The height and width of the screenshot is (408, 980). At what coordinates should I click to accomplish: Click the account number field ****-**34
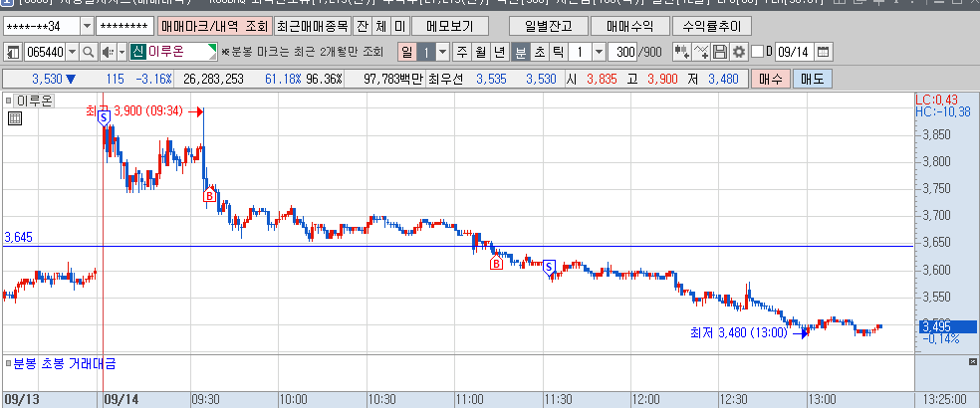(43, 26)
